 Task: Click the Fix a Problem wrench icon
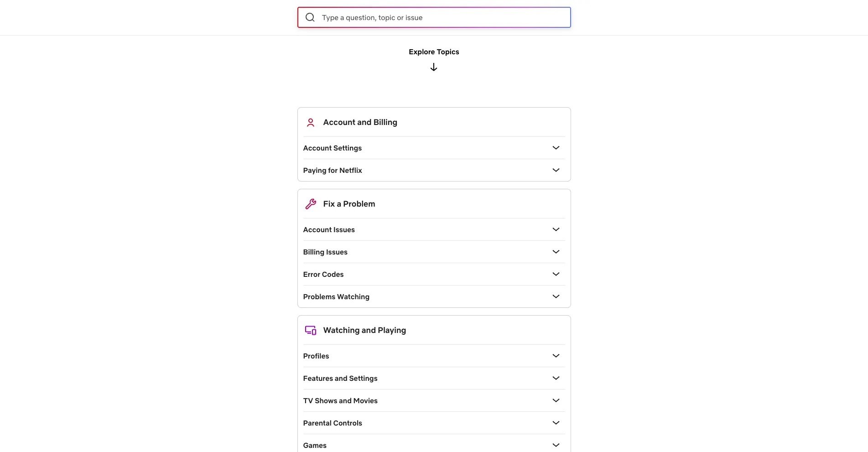tap(311, 204)
